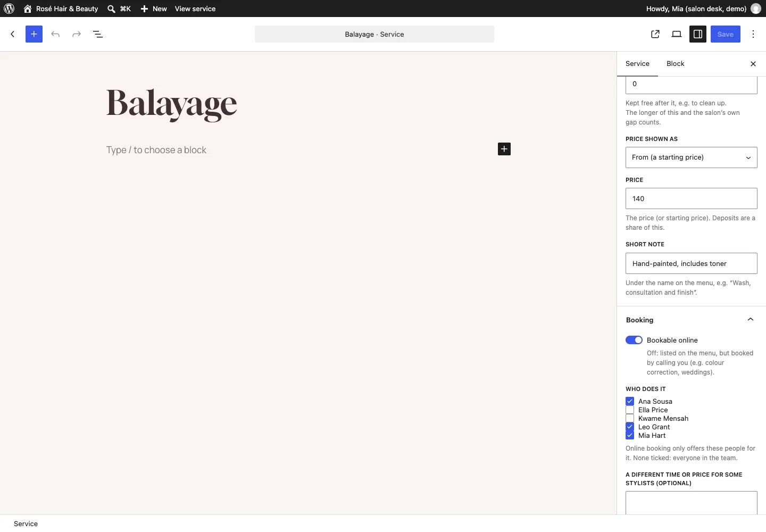Viewport: 766px width, 532px height.
Task: Open the Howdy, Mia account menu
Action: (x=696, y=9)
